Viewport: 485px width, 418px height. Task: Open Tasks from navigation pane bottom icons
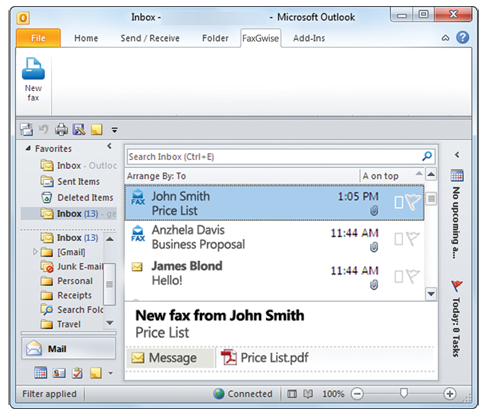(x=77, y=373)
